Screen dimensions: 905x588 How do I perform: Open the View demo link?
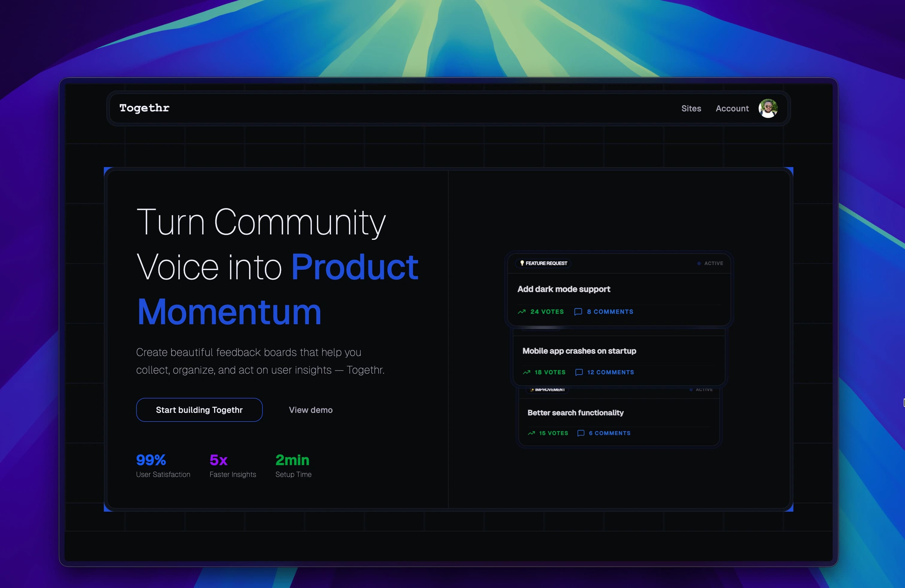311,410
